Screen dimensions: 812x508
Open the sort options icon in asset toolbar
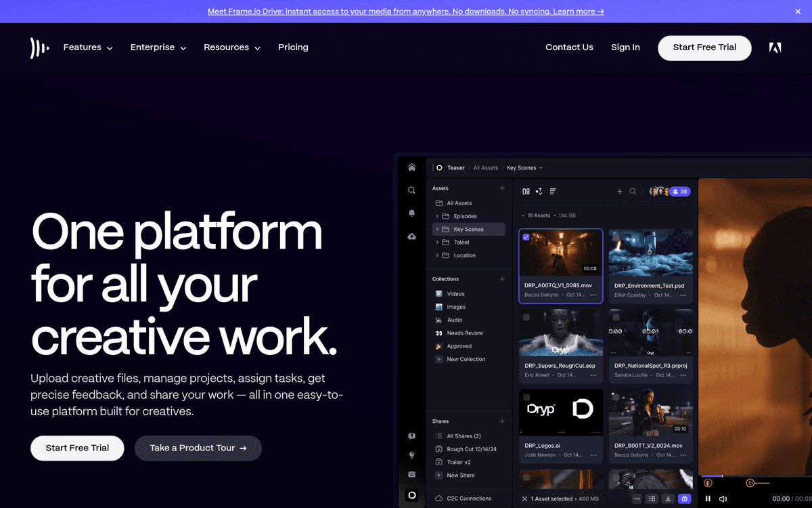pos(539,192)
